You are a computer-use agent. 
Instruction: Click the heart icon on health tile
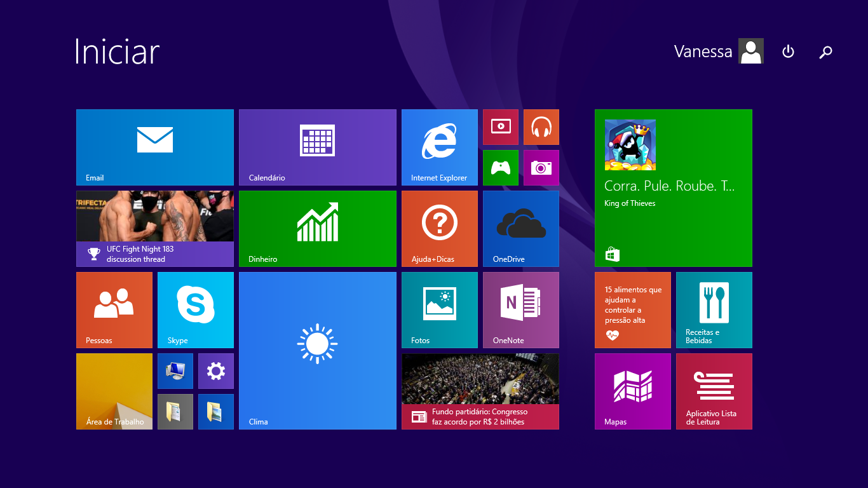pyautogui.click(x=613, y=335)
